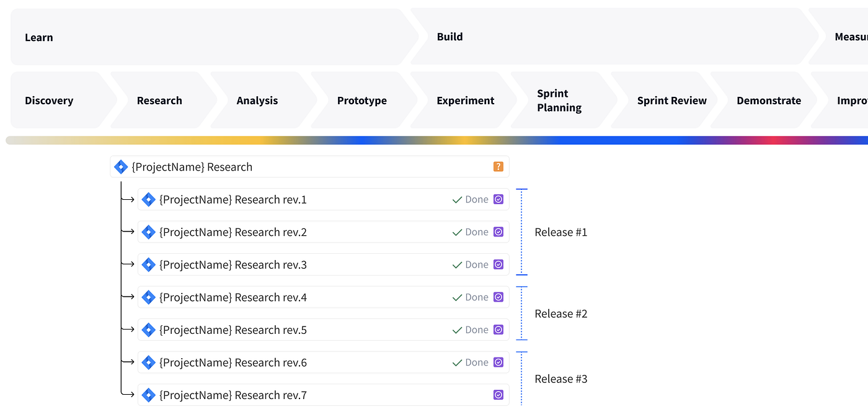Select the epic diamond icon on Research rev.1

tap(148, 199)
